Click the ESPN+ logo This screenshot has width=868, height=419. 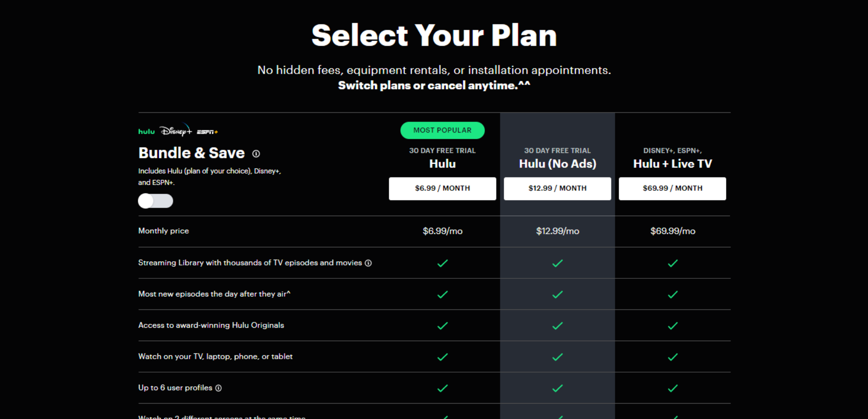point(207,132)
